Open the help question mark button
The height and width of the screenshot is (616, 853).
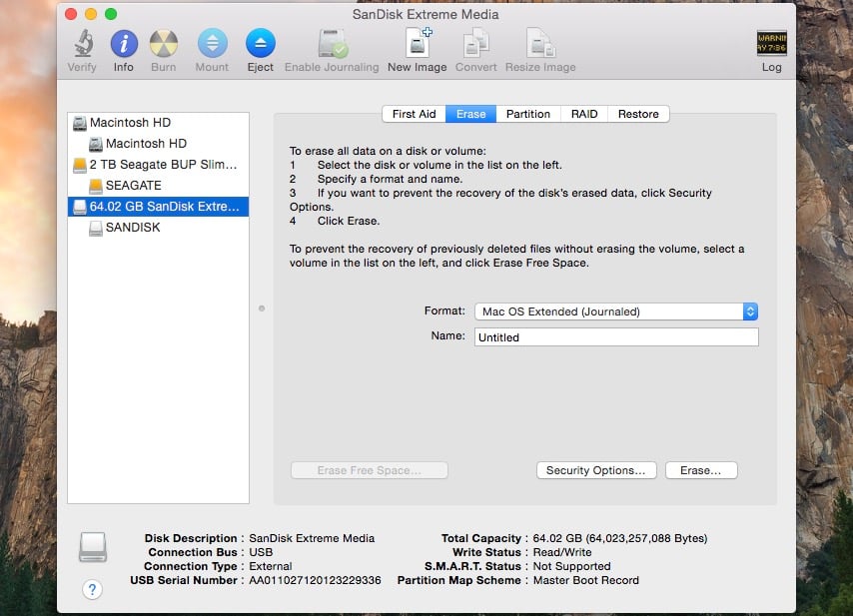point(92,589)
